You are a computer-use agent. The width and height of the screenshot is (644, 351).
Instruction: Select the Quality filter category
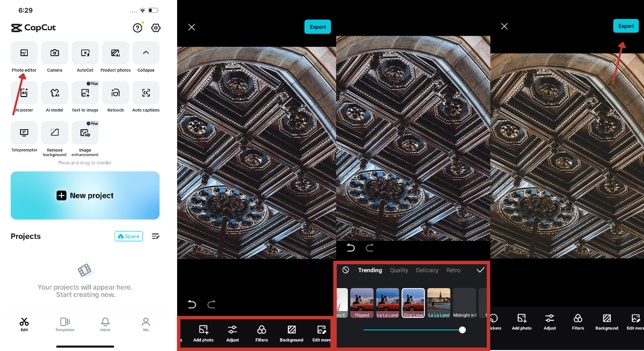pyautogui.click(x=399, y=270)
